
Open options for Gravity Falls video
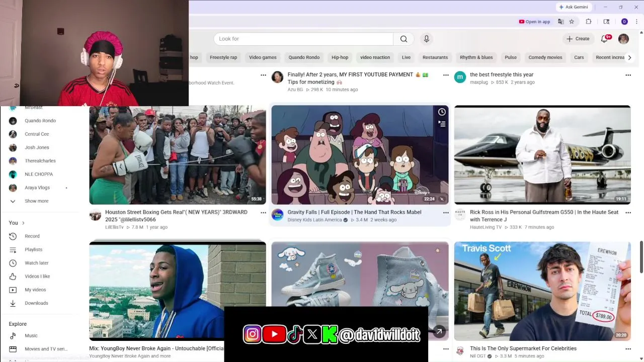446,213
